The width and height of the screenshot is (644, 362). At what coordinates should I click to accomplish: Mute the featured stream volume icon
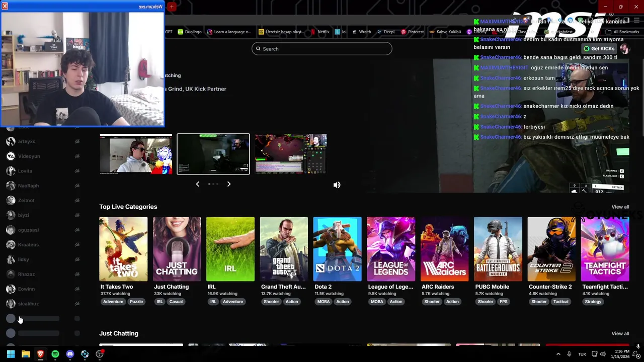[x=337, y=185]
